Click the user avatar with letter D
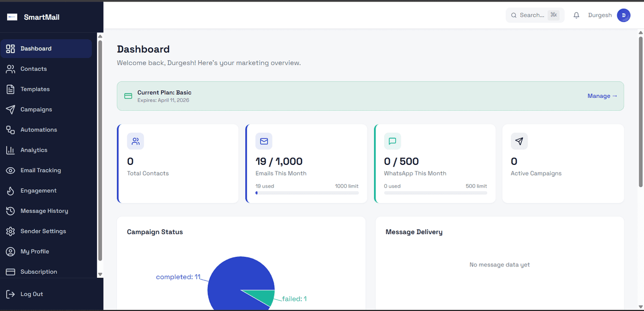This screenshot has width=644, height=311. pos(624,16)
